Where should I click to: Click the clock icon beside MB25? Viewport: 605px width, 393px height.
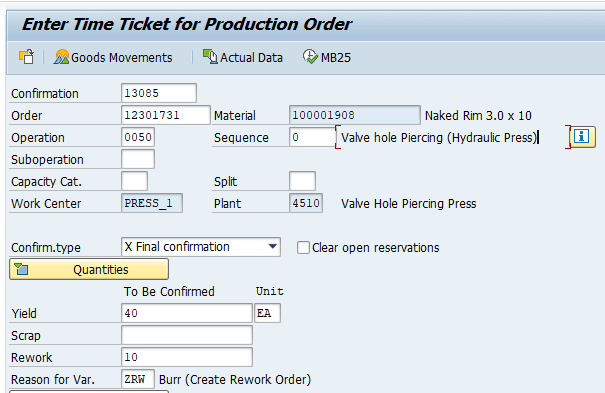(x=310, y=57)
